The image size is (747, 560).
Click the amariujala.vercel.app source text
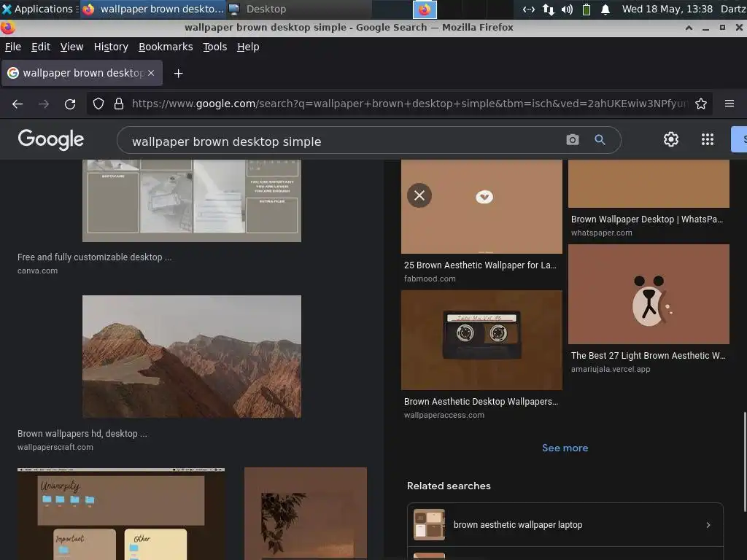point(611,369)
